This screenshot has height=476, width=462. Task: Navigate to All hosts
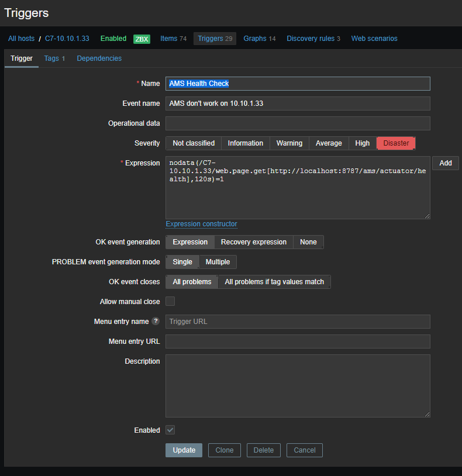coord(21,39)
